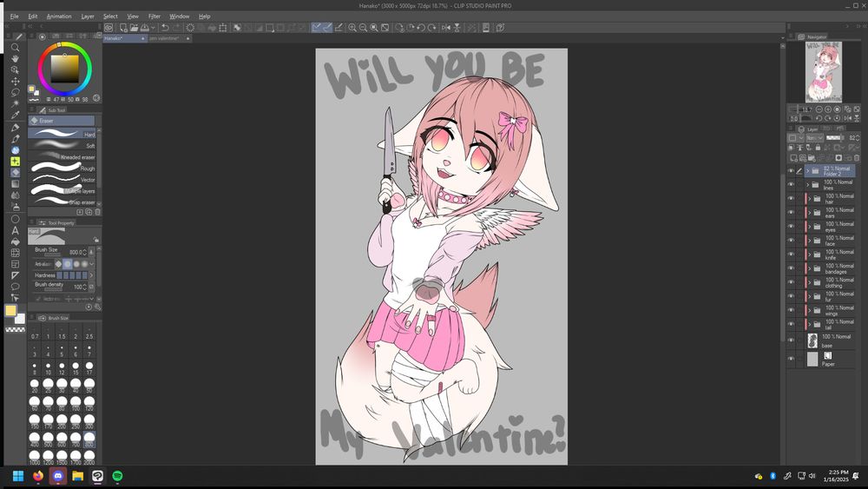
Task: Select the Pen tool in the tool palette
Action: click(x=15, y=128)
